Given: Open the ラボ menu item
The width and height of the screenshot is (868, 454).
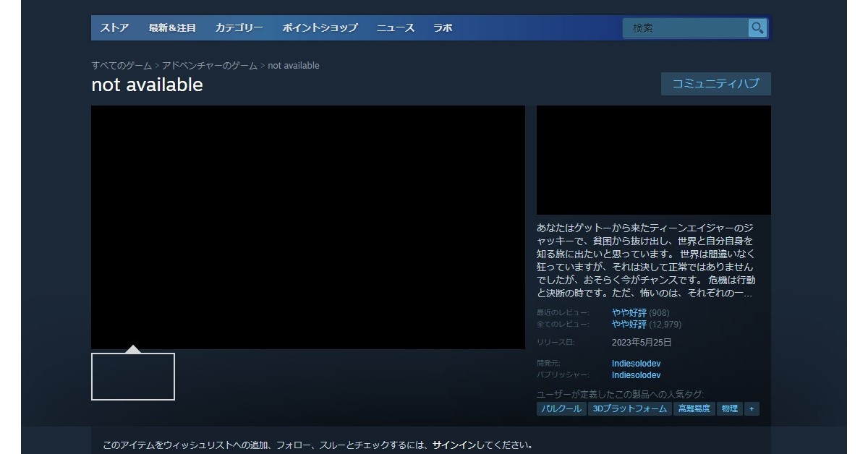Looking at the screenshot, I should click(x=443, y=28).
